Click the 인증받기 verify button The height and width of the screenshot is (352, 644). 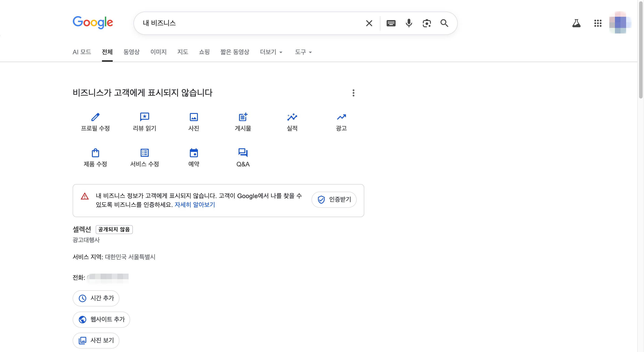point(334,199)
